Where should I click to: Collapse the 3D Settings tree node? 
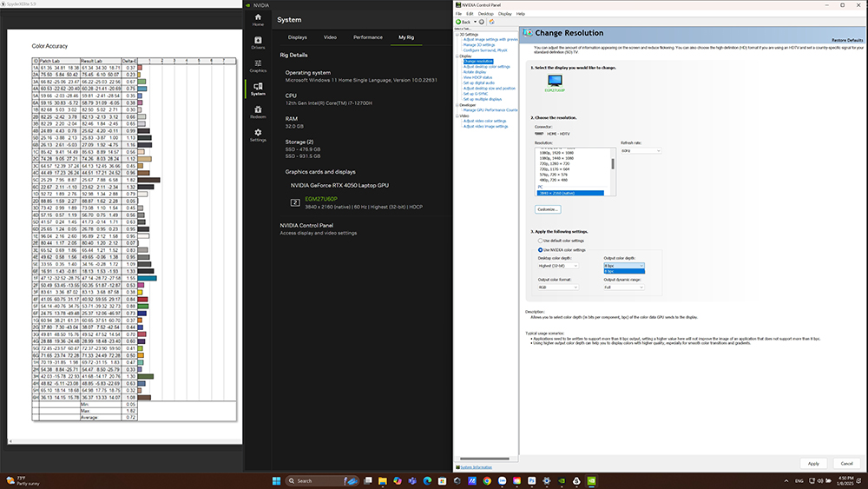(457, 35)
